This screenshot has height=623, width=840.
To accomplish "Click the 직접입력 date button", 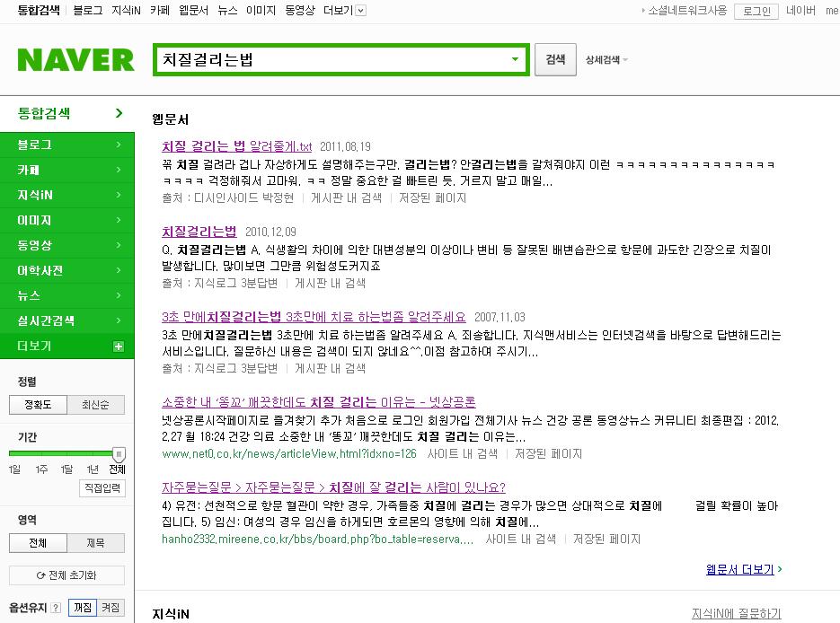I will click(x=102, y=488).
